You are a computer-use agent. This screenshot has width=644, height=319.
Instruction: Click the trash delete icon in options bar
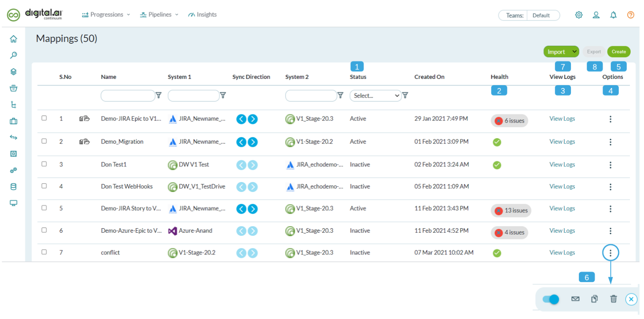[x=613, y=299]
